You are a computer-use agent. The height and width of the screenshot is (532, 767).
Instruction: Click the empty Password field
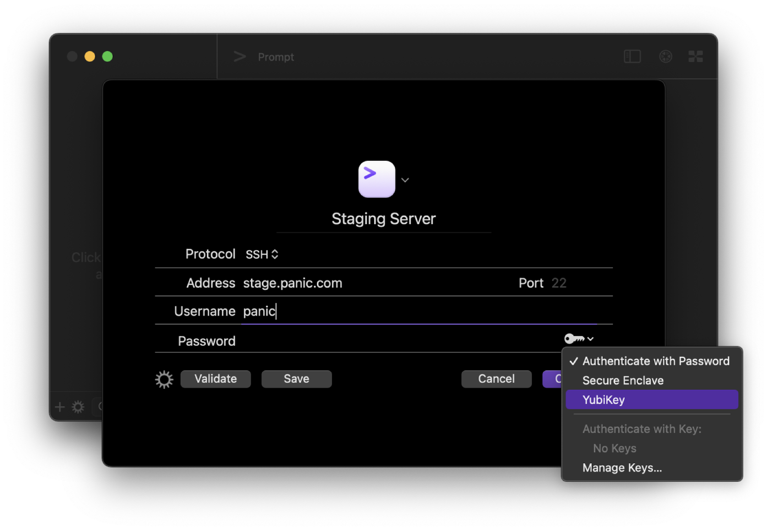pos(399,341)
